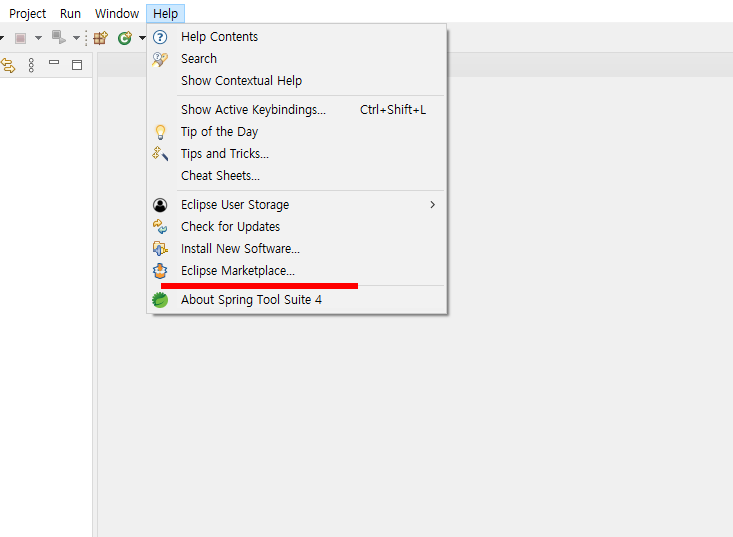Screen dimensions: 733x537
Task: Open New Java Class dropdown arrow
Action: [x=142, y=38]
